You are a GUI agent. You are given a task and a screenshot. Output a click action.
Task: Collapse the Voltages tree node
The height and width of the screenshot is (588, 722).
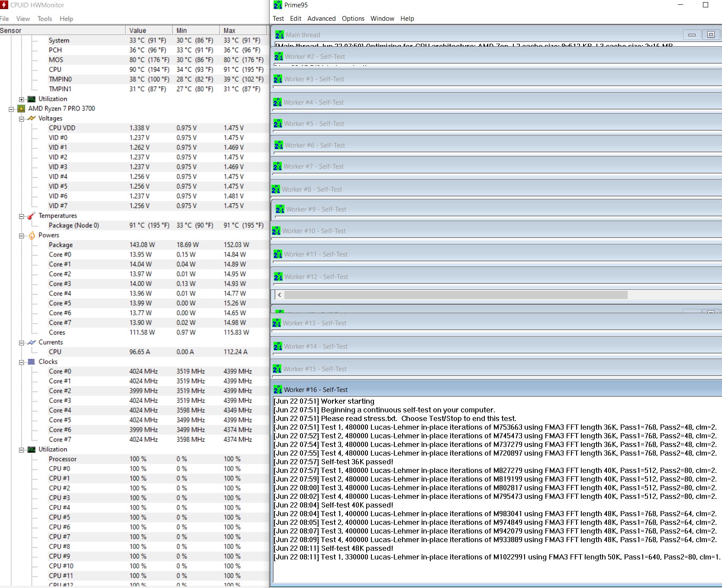[x=21, y=119]
